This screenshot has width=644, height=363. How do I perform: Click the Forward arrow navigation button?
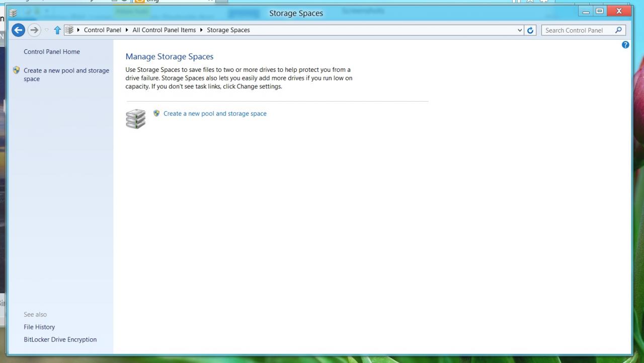click(34, 30)
